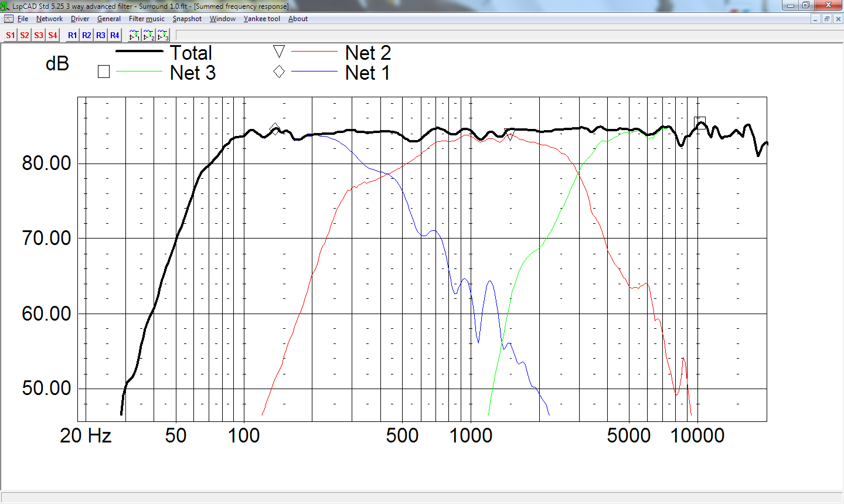Restore down the inner graph window
Screen dimensions: 844x504
[x=826, y=19]
